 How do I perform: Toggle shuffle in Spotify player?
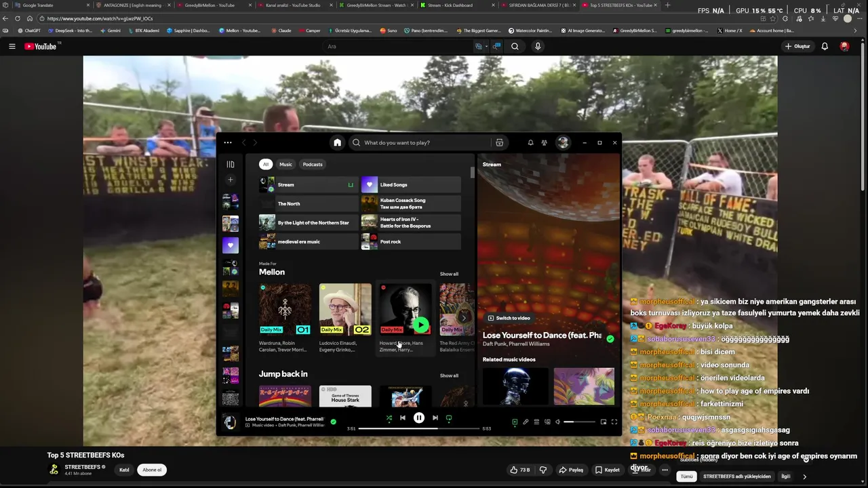click(x=389, y=418)
